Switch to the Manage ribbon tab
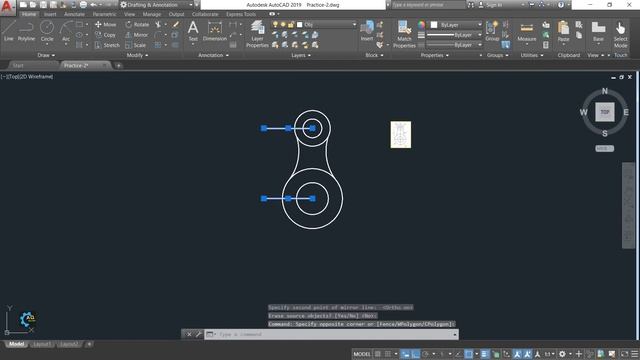This screenshot has height=360, width=640. (152, 14)
